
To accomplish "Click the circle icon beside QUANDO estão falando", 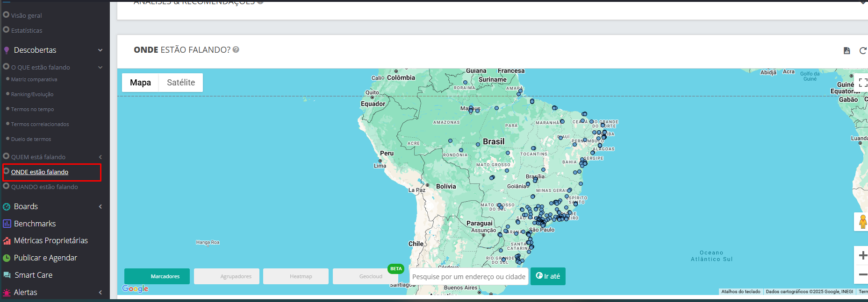I will click(x=6, y=186).
